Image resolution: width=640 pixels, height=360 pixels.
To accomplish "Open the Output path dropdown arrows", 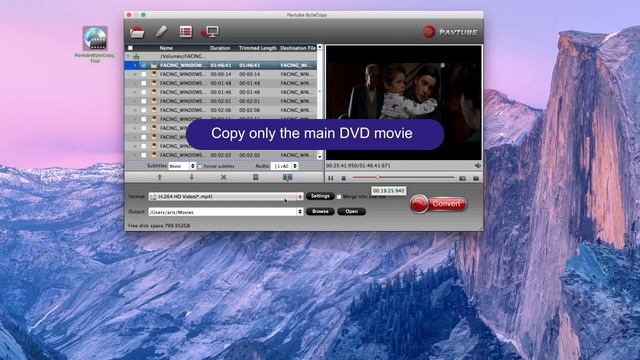I will (x=300, y=212).
